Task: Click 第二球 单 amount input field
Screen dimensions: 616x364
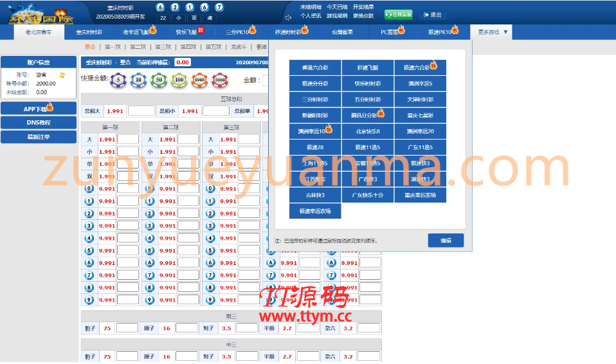Action: pyautogui.click(x=188, y=164)
